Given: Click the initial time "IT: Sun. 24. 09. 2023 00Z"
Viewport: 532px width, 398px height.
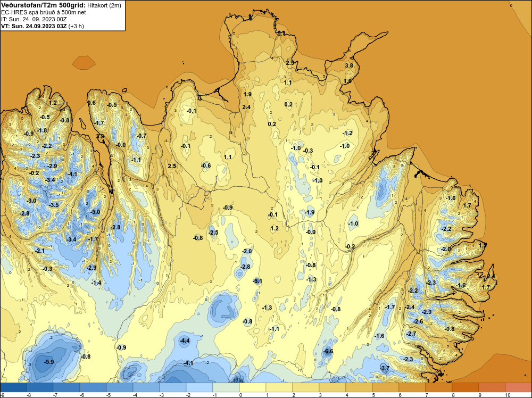Looking at the screenshot, I should (x=34, y=19).
